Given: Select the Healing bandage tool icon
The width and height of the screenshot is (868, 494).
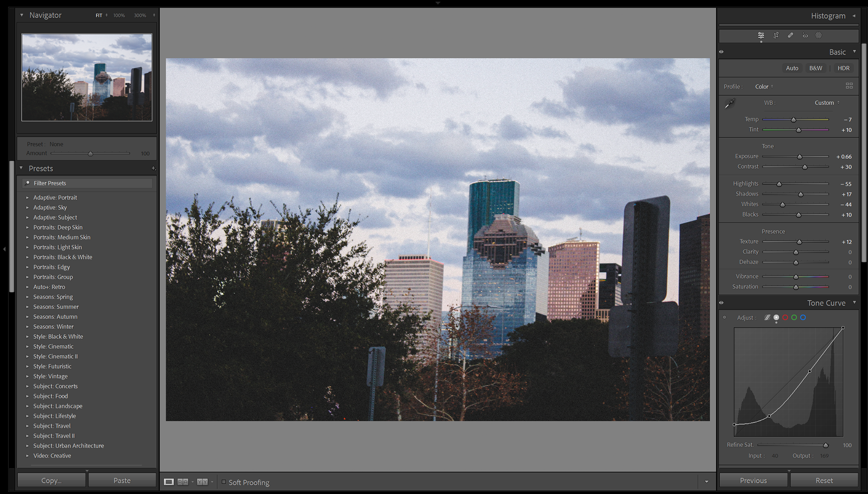Looking at the screenshot, I should [790, 35].
